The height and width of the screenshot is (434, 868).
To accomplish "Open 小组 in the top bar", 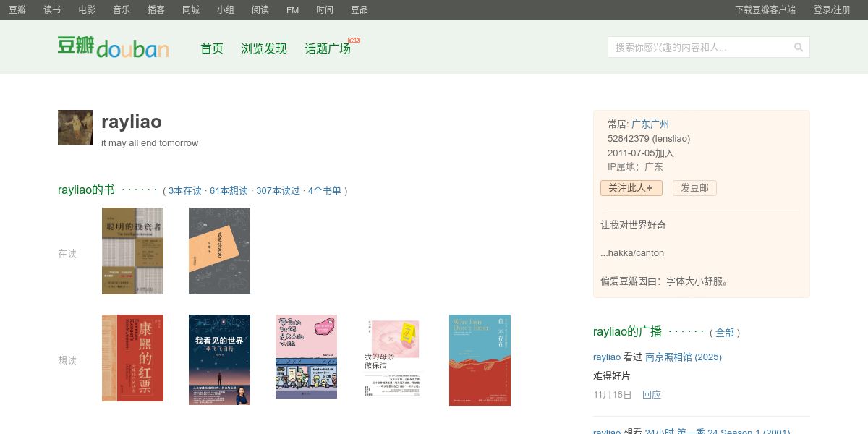I will tap(226, 9).
